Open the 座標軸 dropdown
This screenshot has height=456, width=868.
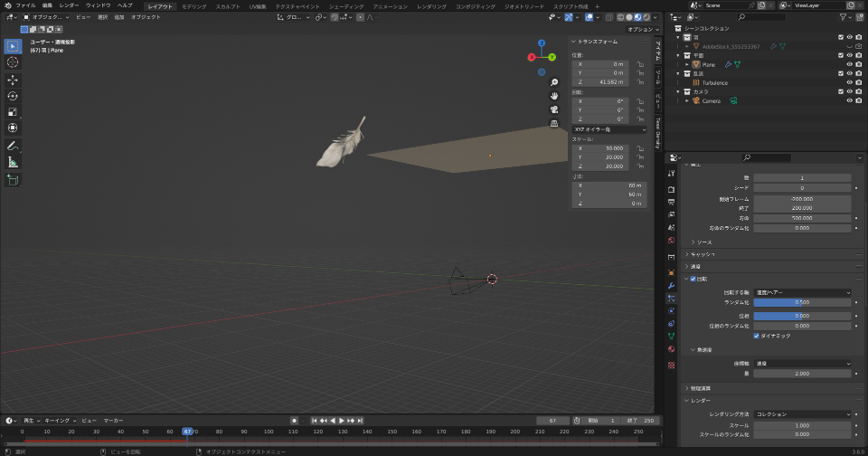pos(802,364)
